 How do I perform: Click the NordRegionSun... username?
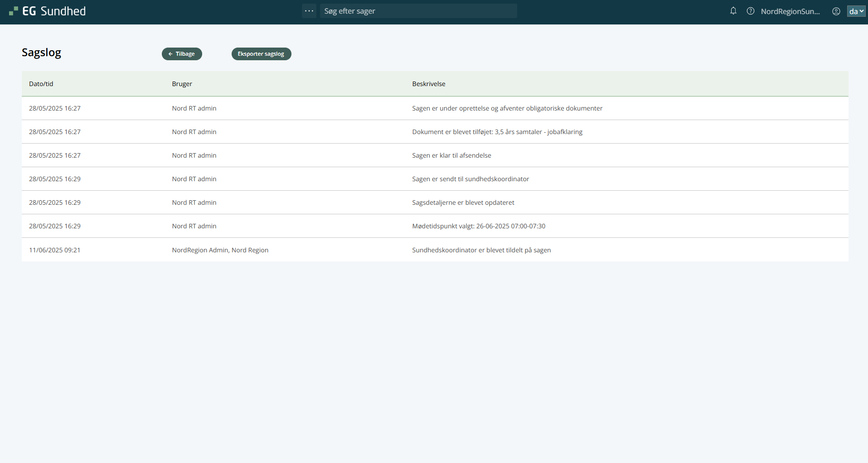point(790,11)
